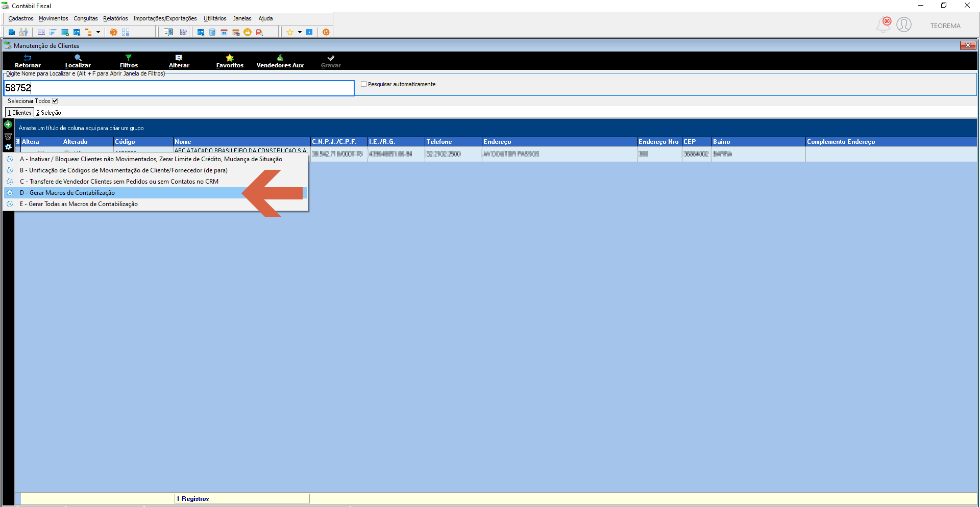The height and width of the screenshot is (507, 980).
Task: Select option B - Unificação de Códigos
Action: coord(156,170)
